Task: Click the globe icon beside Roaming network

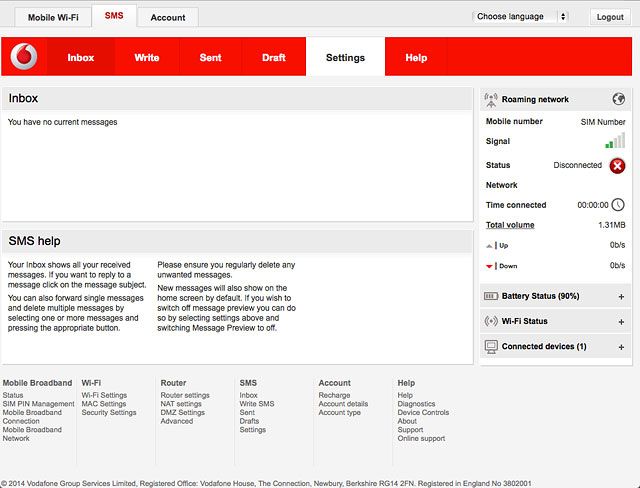Action: click(x=619, y=99)
